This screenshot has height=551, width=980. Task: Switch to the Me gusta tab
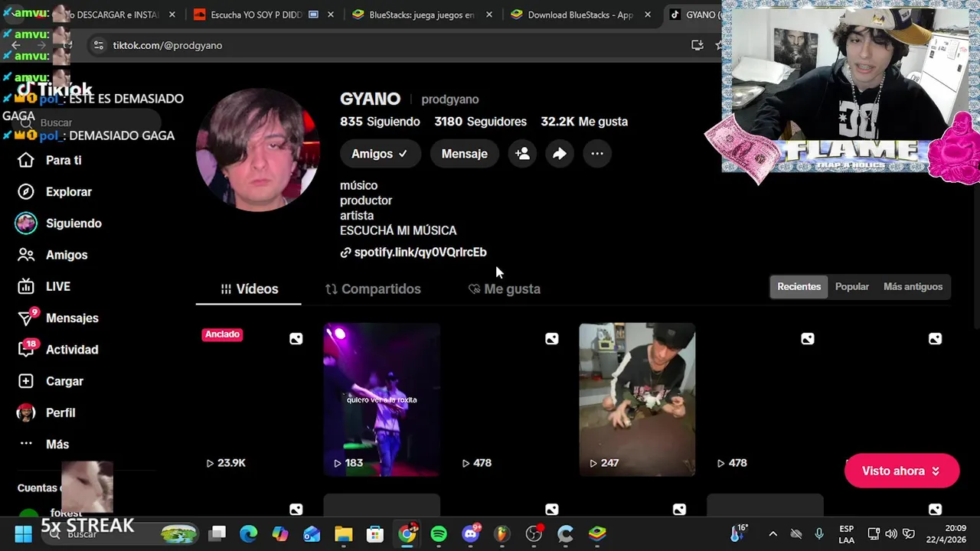(504, 289)
